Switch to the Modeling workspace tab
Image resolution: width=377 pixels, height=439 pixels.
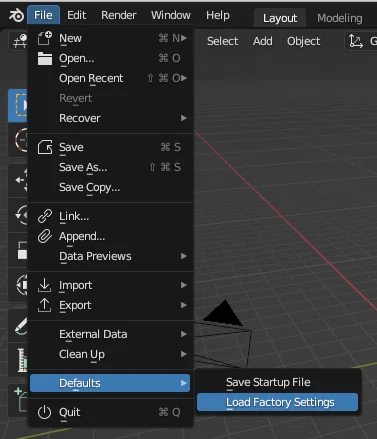tap(339, 18)
